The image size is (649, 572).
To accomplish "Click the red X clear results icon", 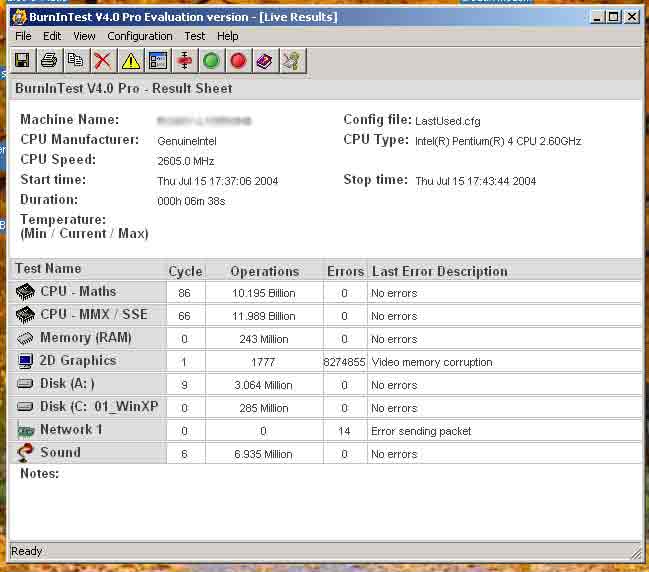I will tap(103, 61).
